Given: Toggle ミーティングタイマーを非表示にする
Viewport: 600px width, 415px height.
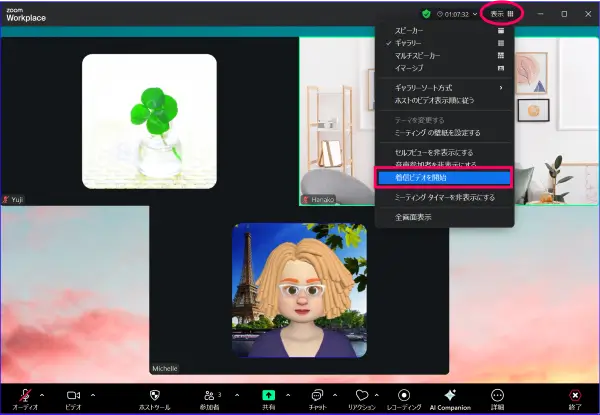Looking at the screenshot, I should pyautogui.click(x=445, y=197).
